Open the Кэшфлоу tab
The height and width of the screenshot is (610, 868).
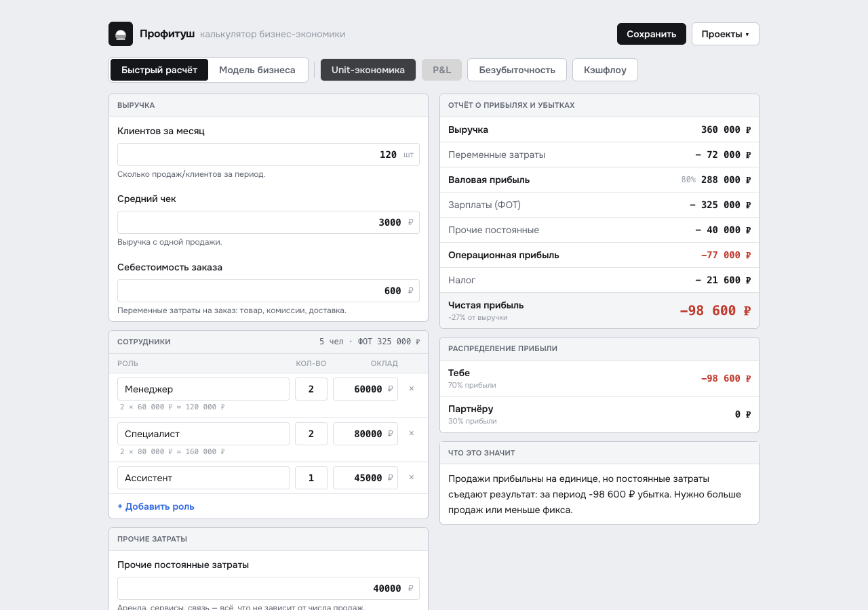coord(605,70)
